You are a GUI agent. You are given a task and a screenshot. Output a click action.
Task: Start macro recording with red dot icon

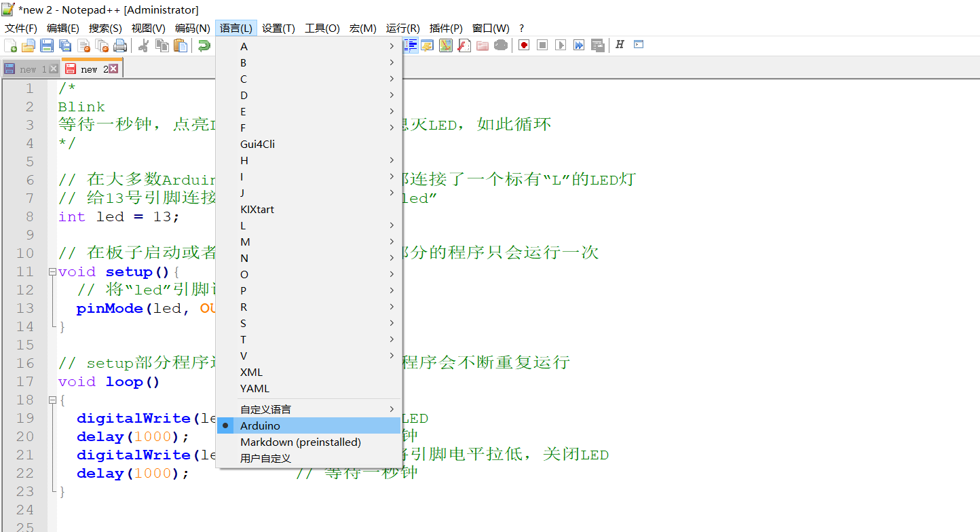pos(524,45)
